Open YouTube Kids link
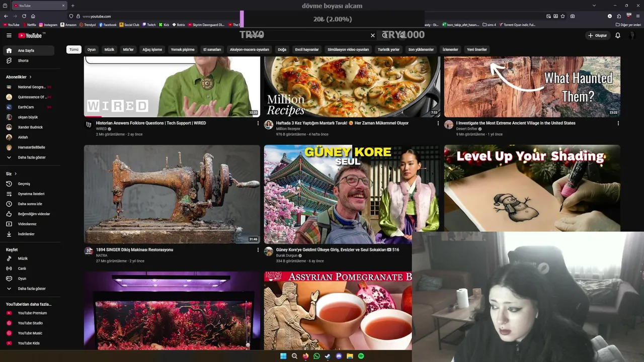 28,343
